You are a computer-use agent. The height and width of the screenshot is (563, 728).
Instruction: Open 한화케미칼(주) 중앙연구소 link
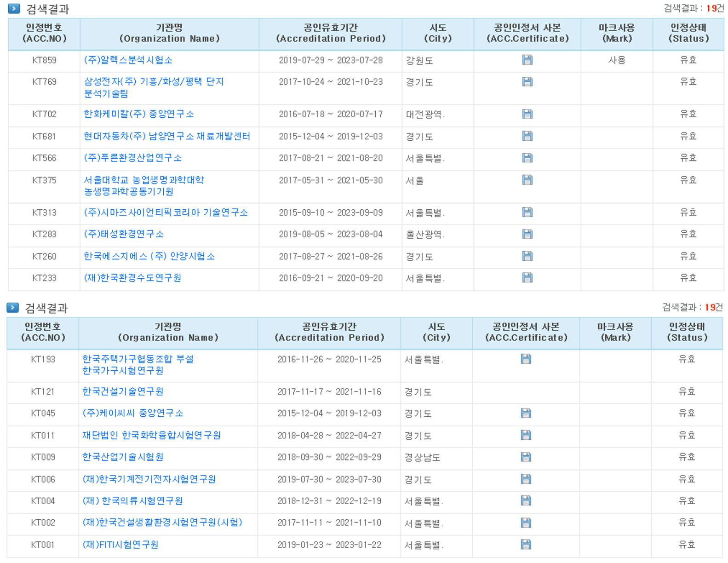click(x=138, y=114)
